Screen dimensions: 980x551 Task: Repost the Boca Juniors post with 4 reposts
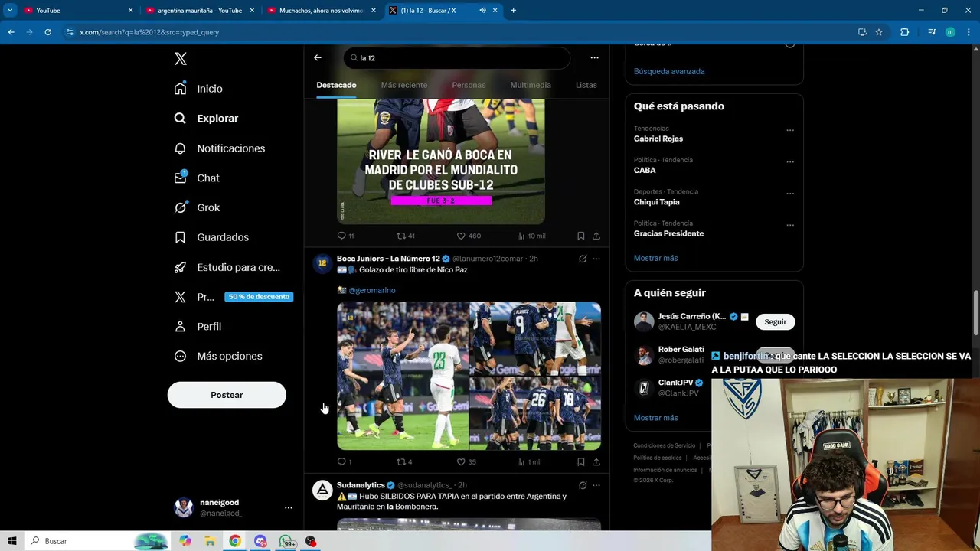pos(404,462)
